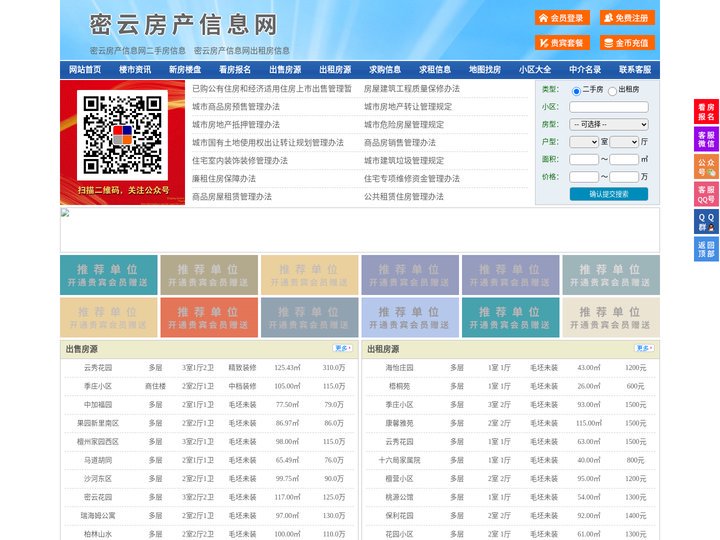The width and height of the screenshot is (720, 540).
Task: Click 更多 in the 出售房源 panel header
Action: point(343,349)
